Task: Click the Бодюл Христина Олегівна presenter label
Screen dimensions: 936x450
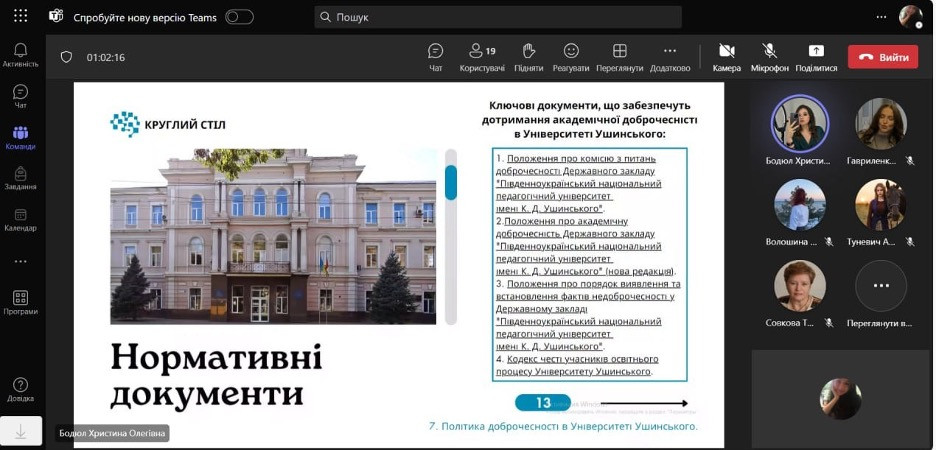Action: coord(112,433)
